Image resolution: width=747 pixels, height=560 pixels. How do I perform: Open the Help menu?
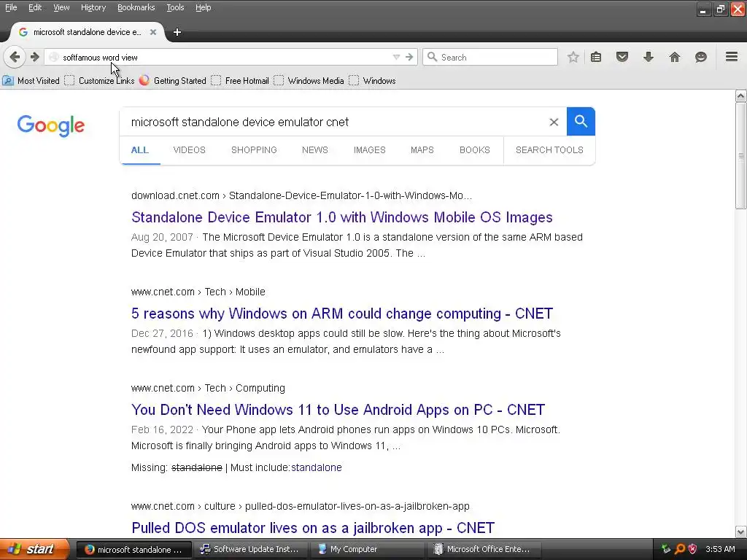coord(203,7)
